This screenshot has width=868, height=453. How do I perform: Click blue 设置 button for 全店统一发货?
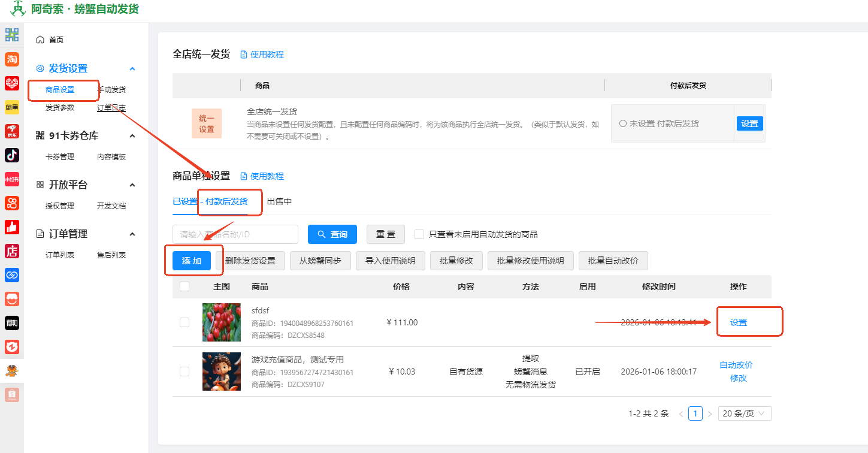(x=750, y=123)
